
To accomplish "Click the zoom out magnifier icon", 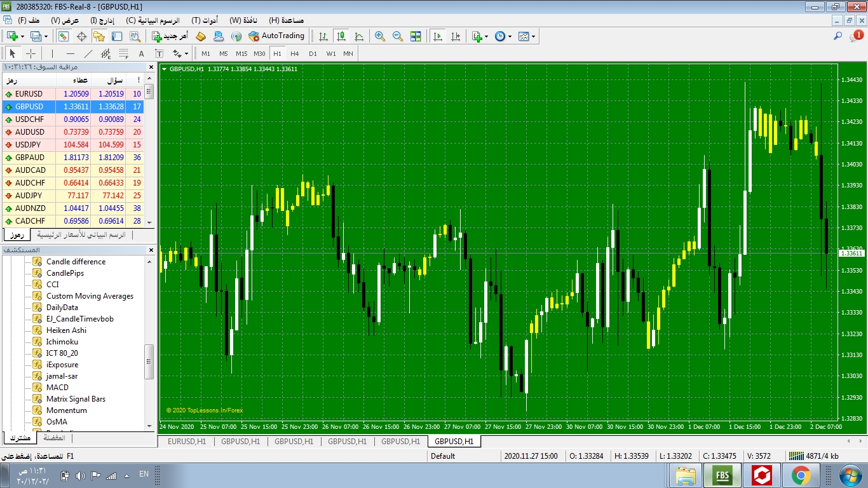I will (398, 36).
